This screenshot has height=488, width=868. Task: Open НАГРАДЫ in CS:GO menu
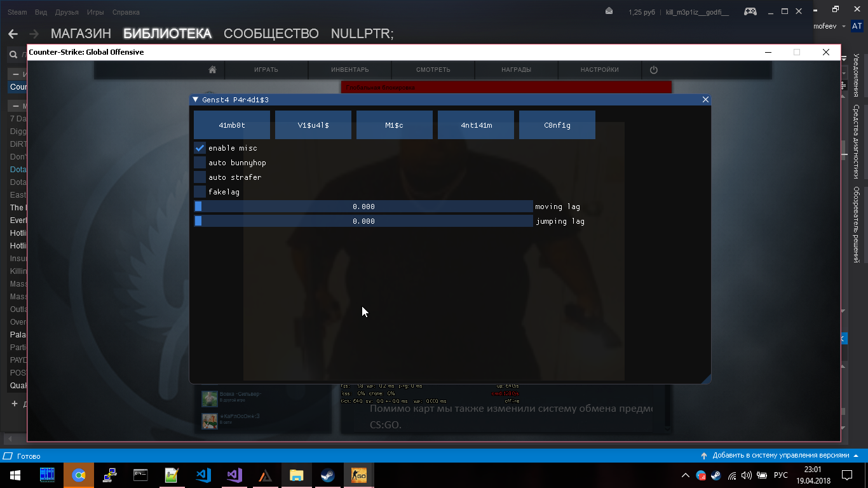click(516, 70)
